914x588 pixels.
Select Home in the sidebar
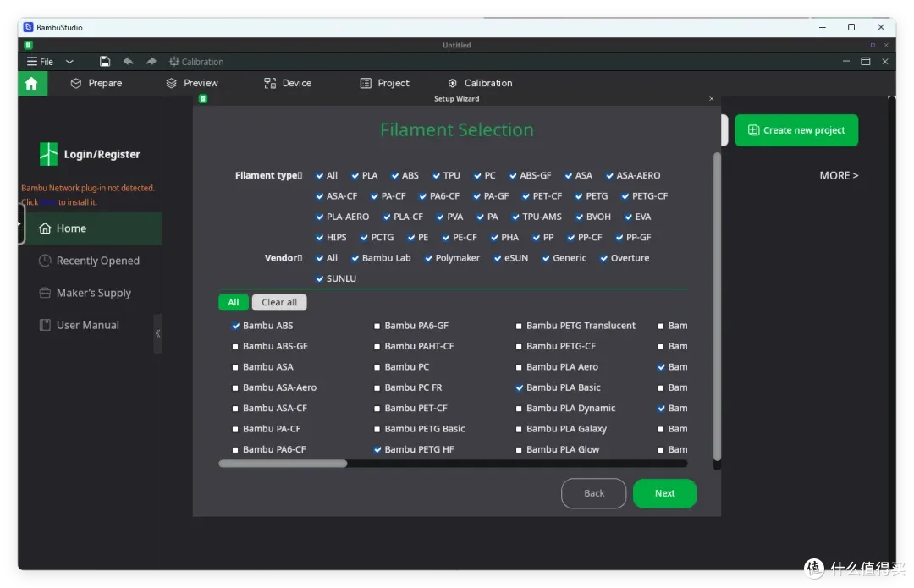tap(91, 228)
